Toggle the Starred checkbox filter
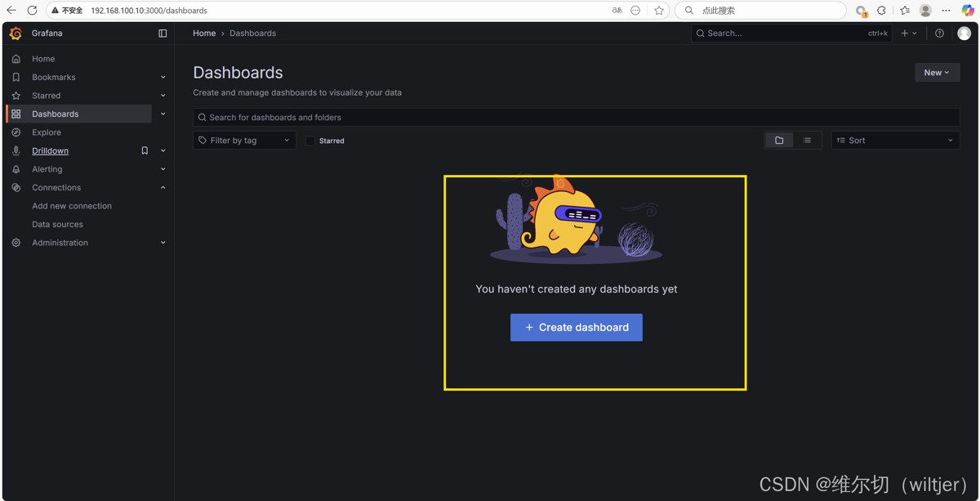This screenshot has width=980, height=501. tap(310, 141)
